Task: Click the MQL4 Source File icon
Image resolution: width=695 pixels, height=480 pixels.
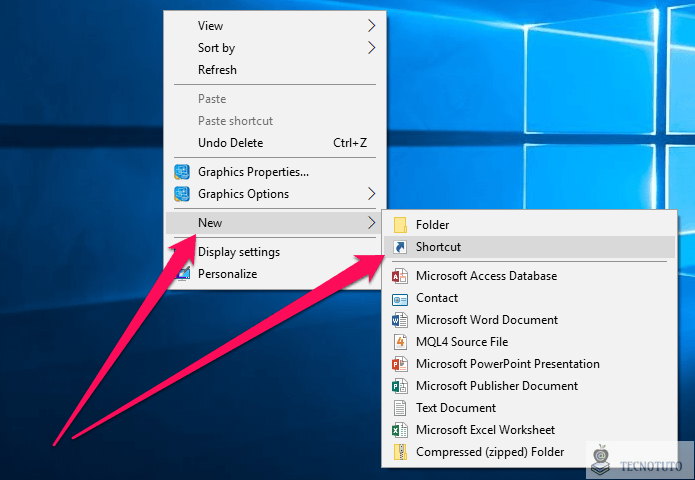Action: (x=400, y=342)
